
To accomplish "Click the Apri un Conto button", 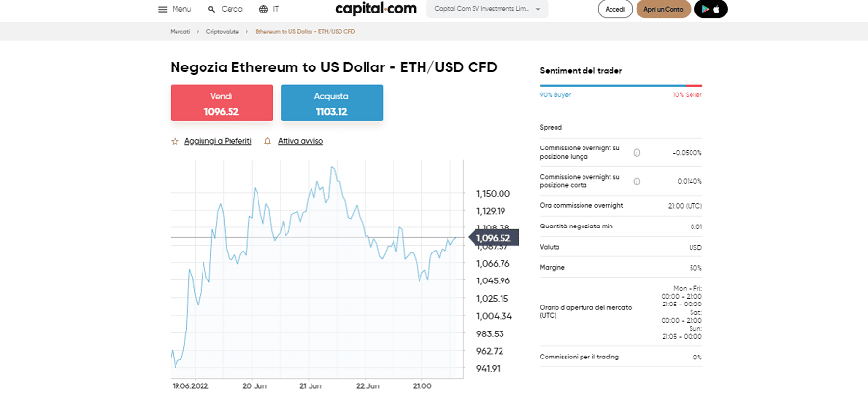I will 664,9.
